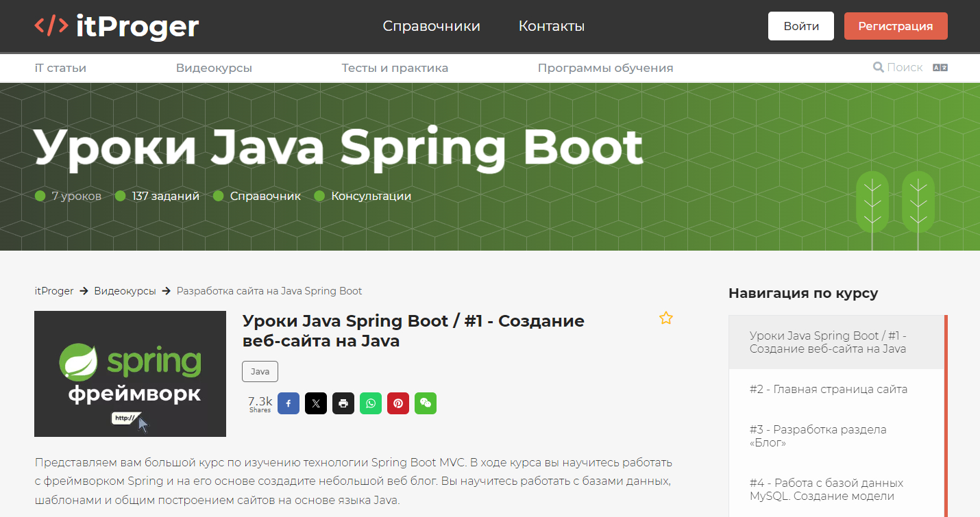Toggle the favorite star for this lesson
This screenshot has width=980, height=517.
(x=665, y=318)
